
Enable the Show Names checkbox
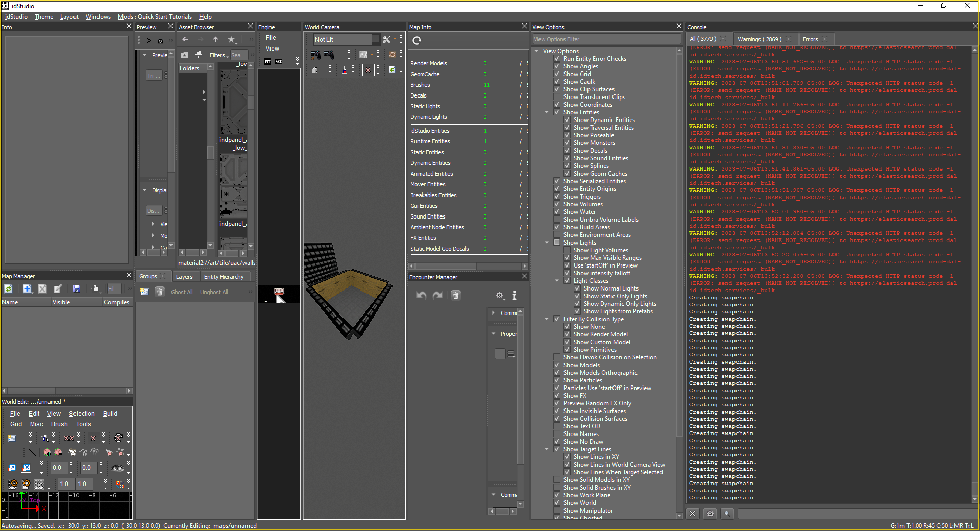pyautogui.click(x=557, y=434)
